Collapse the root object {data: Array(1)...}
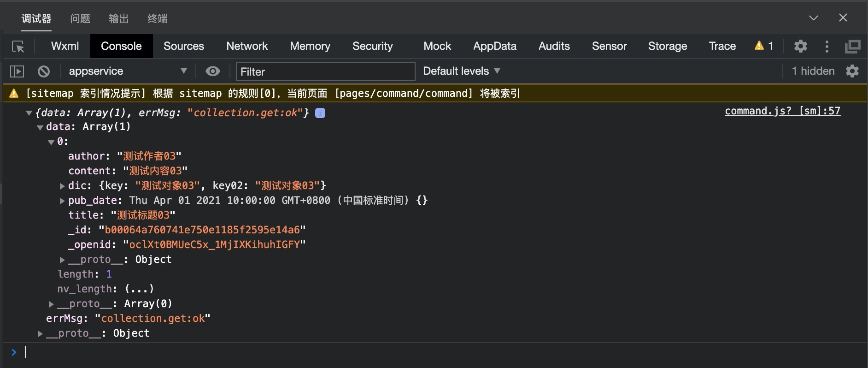The width and height of the screenshot is (868, 368). [29, 113]
